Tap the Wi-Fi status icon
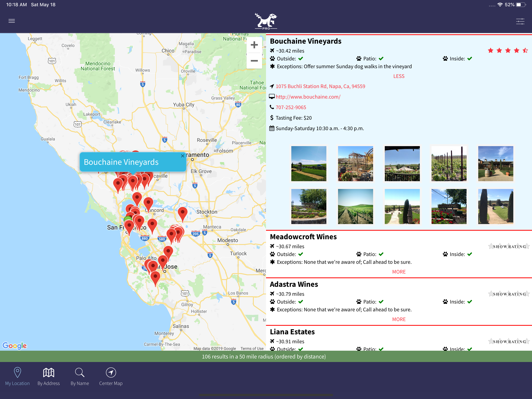The height and width of the screenshot is (399, 532). (x=500, y=5)
